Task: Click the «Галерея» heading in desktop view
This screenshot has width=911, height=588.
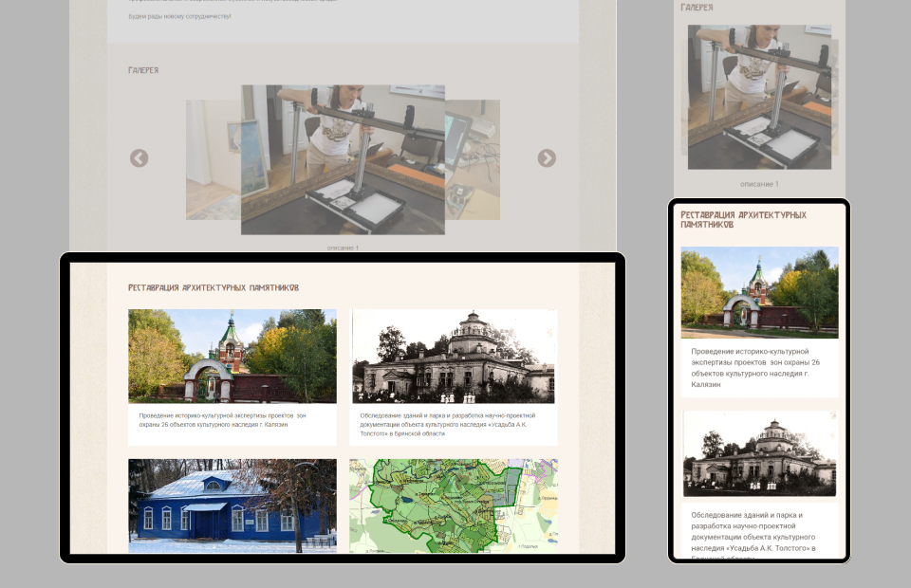Action: [x=143, y=70]
